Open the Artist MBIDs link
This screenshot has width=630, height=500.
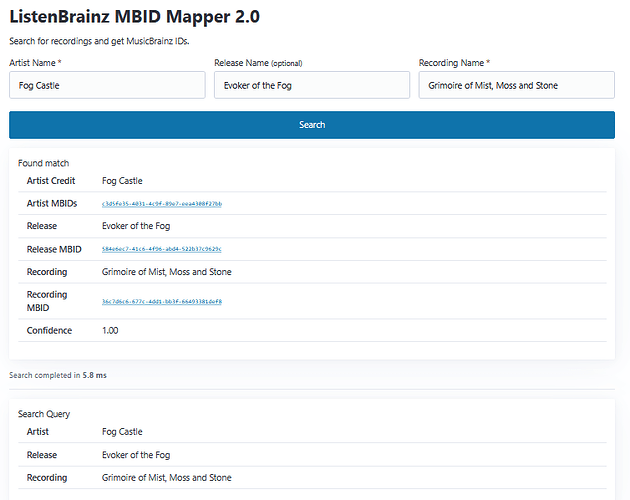(x=162, y=204)
